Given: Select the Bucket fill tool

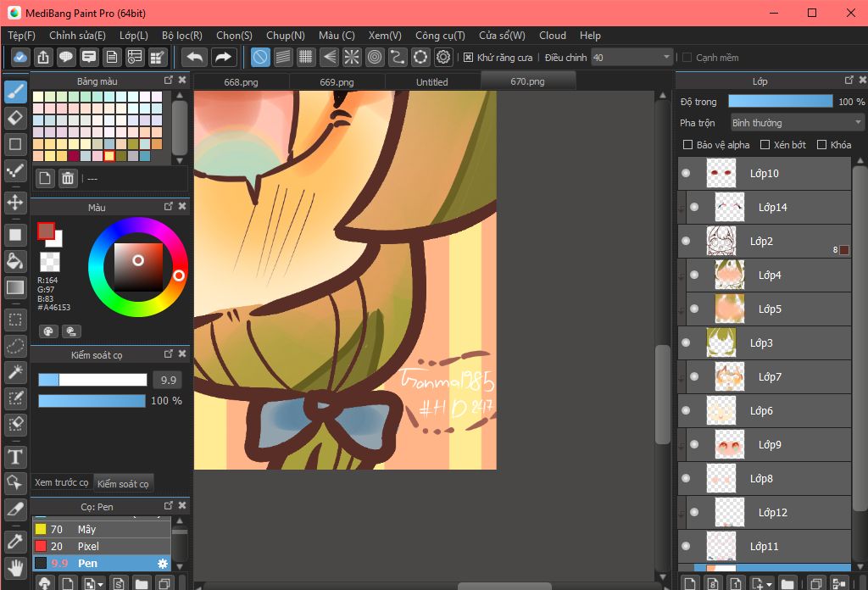Looking at the screenshot, I should [15, 261].
